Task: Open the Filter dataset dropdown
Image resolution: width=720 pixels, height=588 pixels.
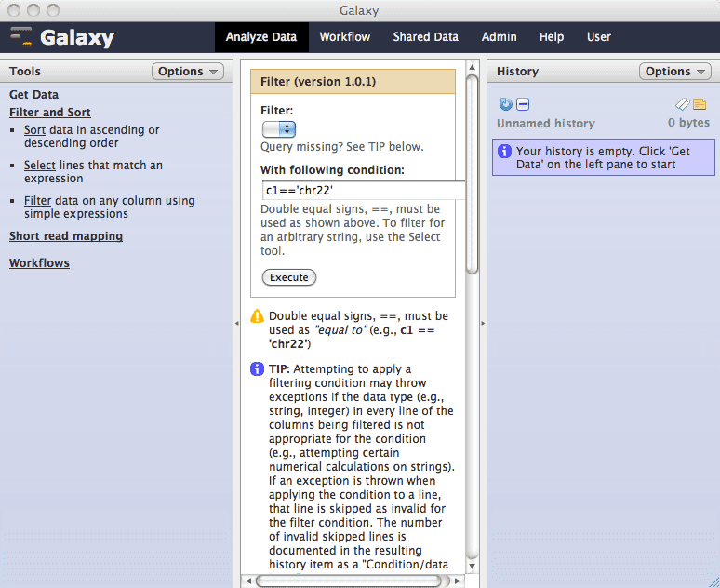Action: pyautogui.click(x=278, y=129)
